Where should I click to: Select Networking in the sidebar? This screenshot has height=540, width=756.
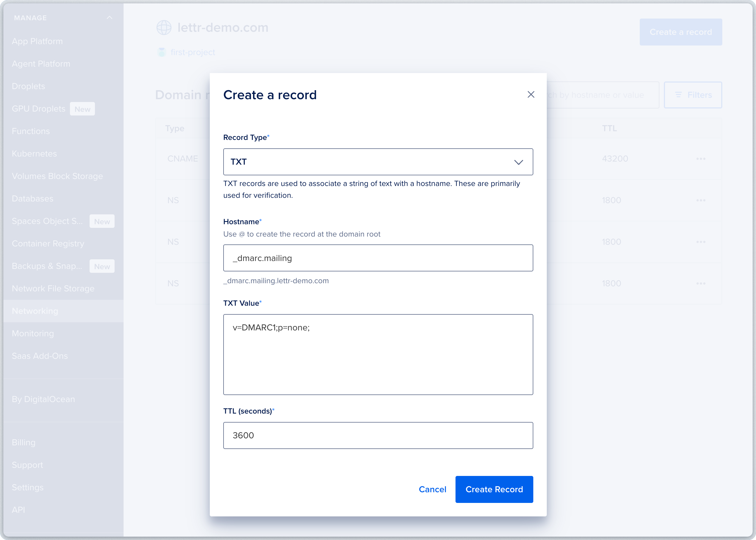coord(35,311)
